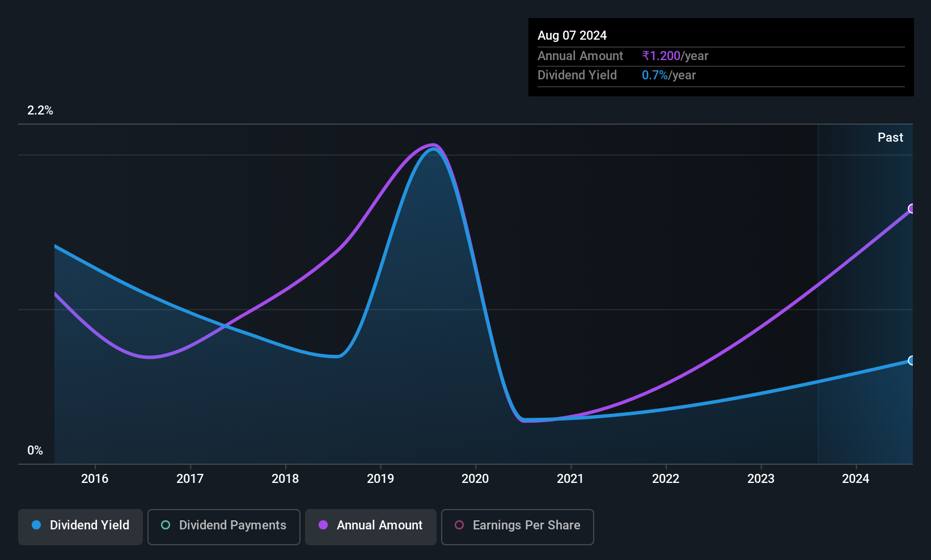Screen dimensions: 931x560
Task: Select the 2017 year axis label
Action: (190, 479)
